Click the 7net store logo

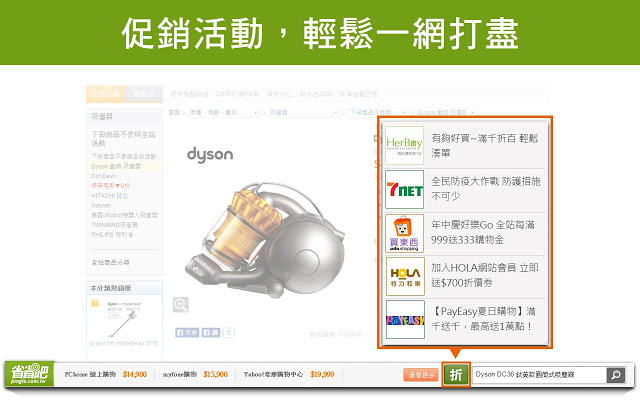click(404, 190)
